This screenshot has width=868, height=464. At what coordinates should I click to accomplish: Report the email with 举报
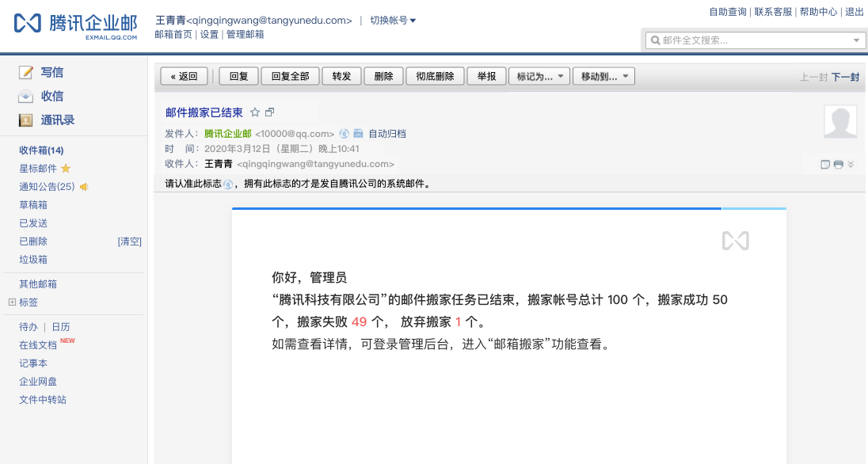[x=486, y=77]
